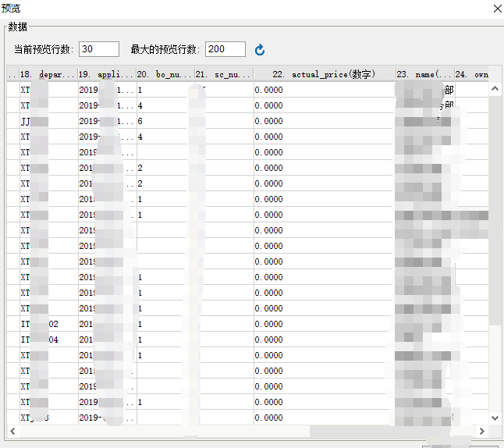Image resolution: width=504 pixels, height=448 pixels.
Task: Click the 当前预览行数 input field showing 30
Action: pyautogui.click(x=99, y=49)
